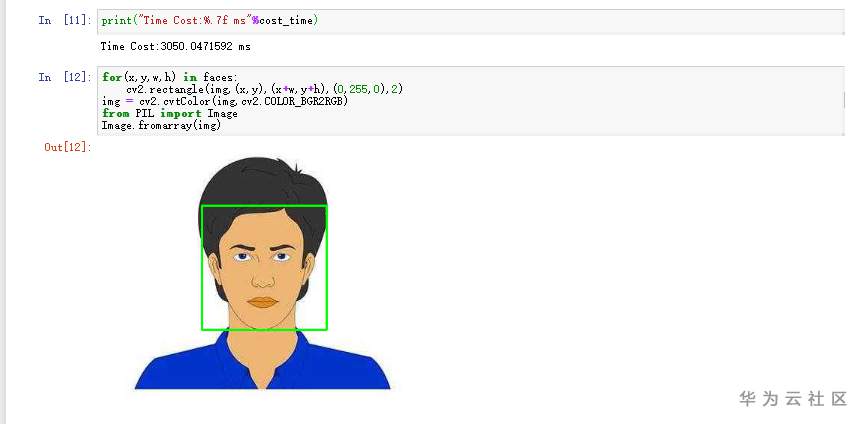Click the cv2.rectangle code line
Viewport: 860px width, 424px height.
(264, 89)
